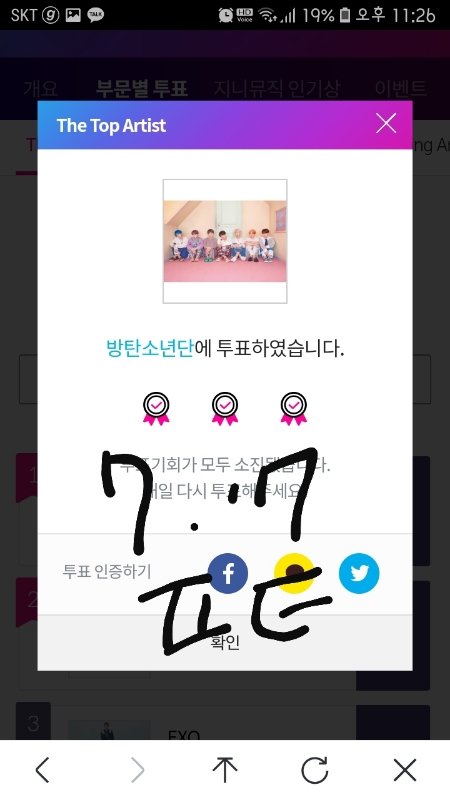The image size is (450, 800).
Task: Jump to page top using up-arrow icon
Action: (x=224, y=770)
